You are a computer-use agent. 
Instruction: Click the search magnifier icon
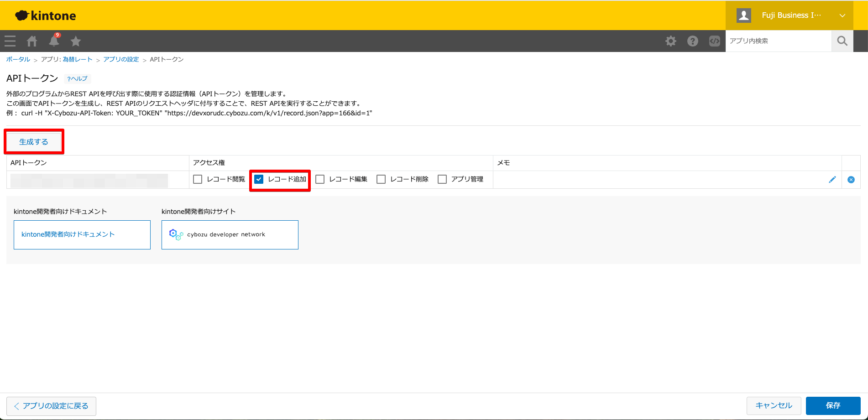click(x=842, y=41)
